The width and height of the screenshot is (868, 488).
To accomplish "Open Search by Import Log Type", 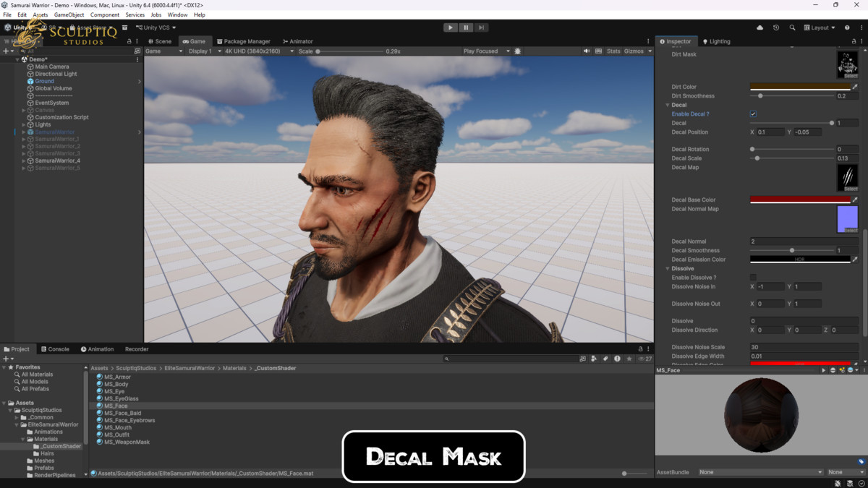I will (x=617, y=359).
